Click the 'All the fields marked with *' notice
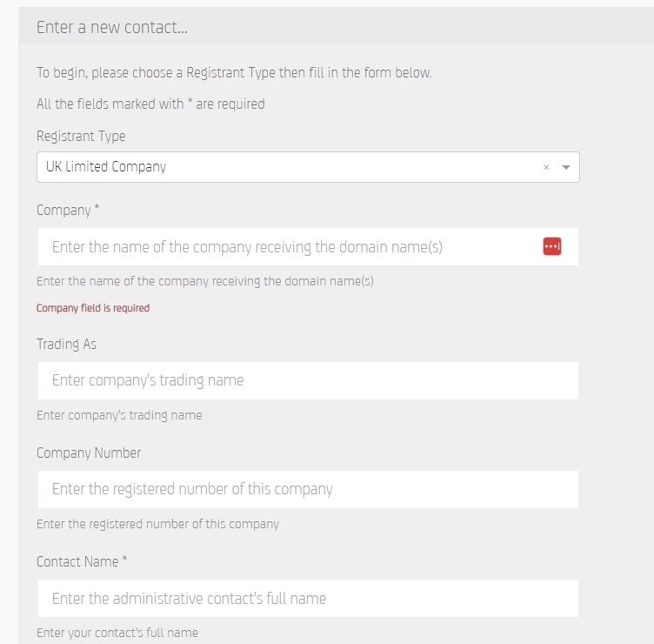This screenshot has height=644, width=654. coord(150,104)
